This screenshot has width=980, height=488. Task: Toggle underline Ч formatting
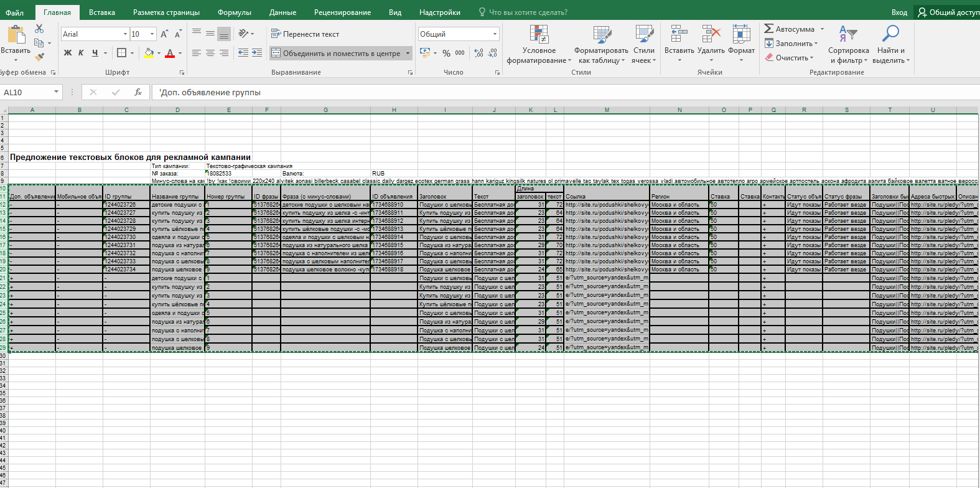pos(95,53)
